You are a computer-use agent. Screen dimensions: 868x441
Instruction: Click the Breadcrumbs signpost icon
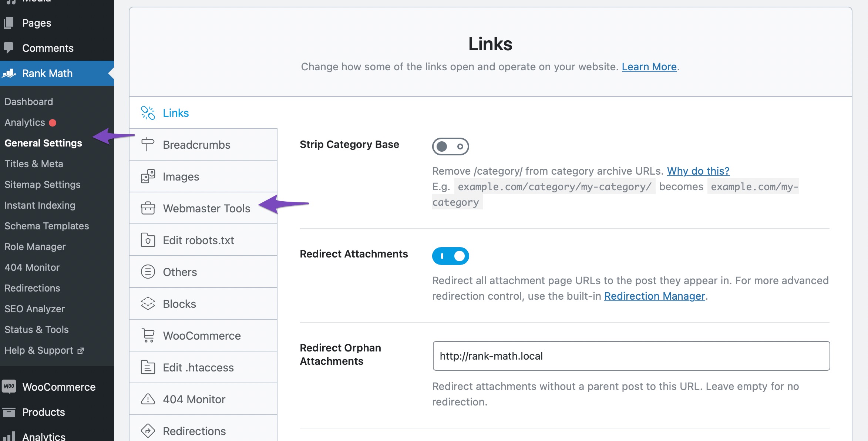pyautogui.click(x=148, y=145)
